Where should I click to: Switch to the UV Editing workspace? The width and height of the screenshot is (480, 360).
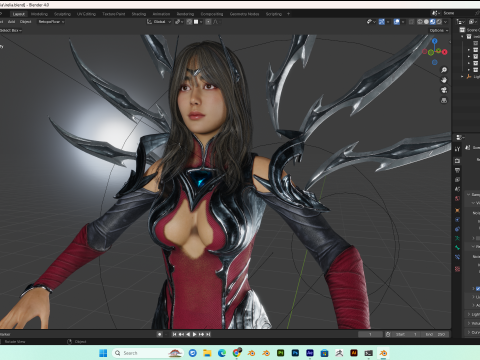(86, 14)
